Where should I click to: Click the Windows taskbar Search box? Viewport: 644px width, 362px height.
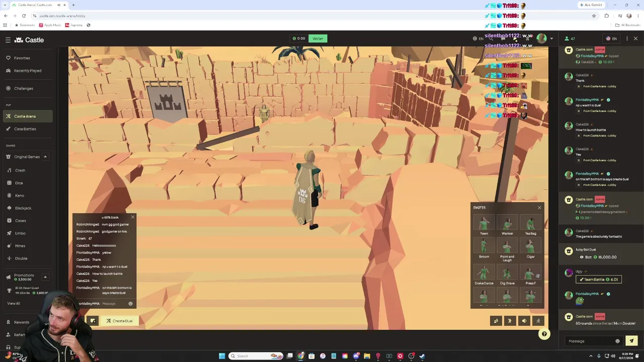pyautogui.click(x=256, y=356)
